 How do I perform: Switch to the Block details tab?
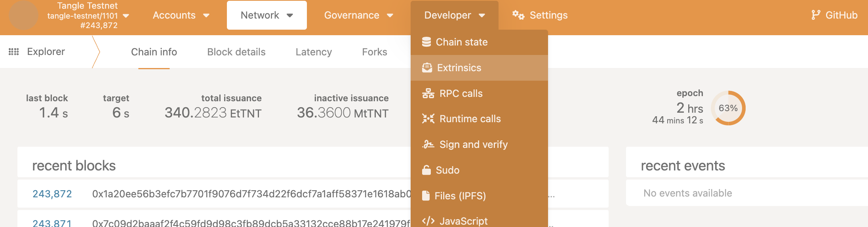236,52
